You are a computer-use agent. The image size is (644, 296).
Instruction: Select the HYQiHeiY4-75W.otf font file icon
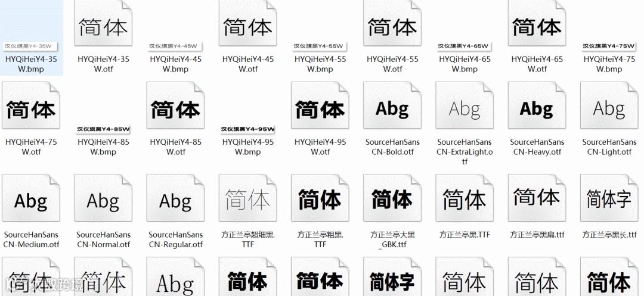coord(31,105)
